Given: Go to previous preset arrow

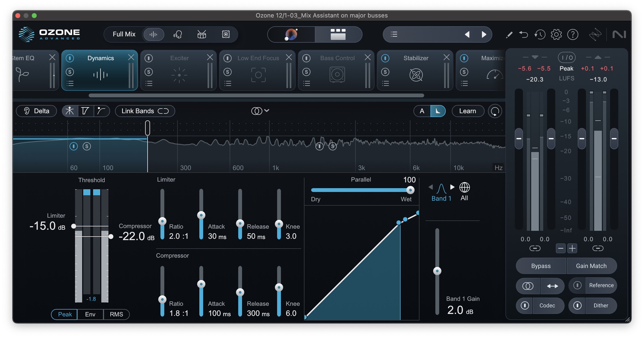Looking at the screenshot, I should pos(467,34).
